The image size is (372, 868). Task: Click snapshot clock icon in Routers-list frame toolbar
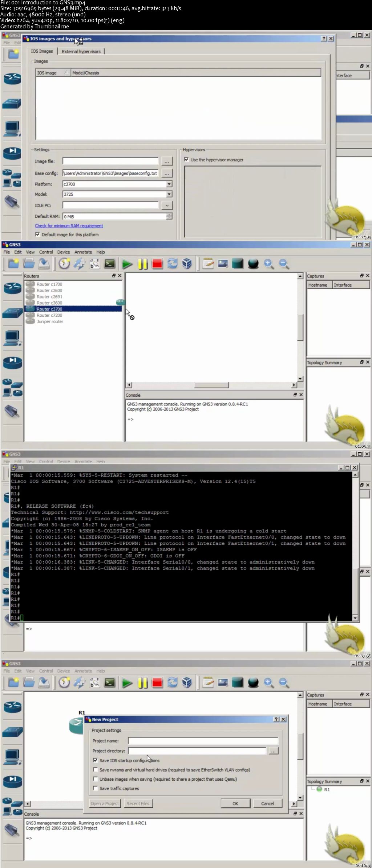(x=64, y=264)
